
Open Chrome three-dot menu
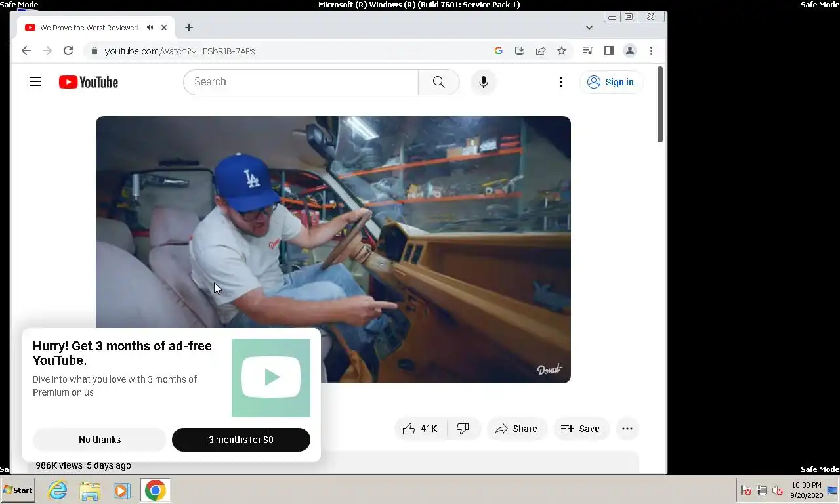click(x=651, y=51)
